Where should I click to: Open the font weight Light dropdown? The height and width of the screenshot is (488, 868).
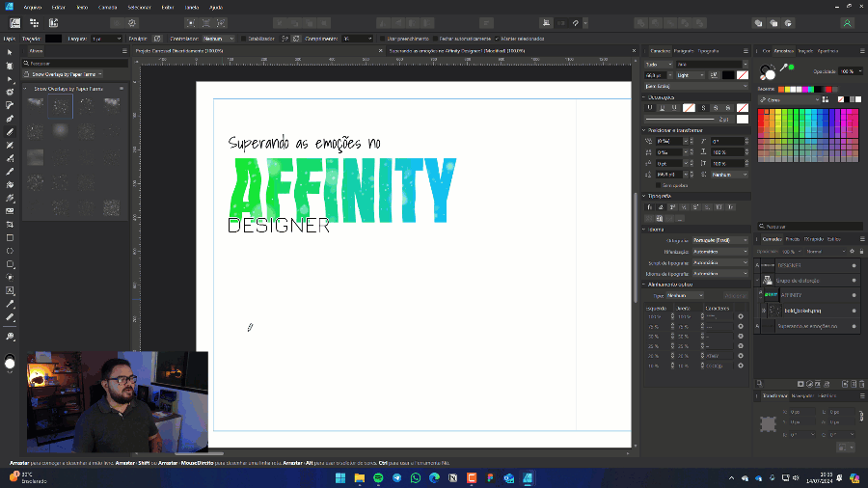pos(691,75)
